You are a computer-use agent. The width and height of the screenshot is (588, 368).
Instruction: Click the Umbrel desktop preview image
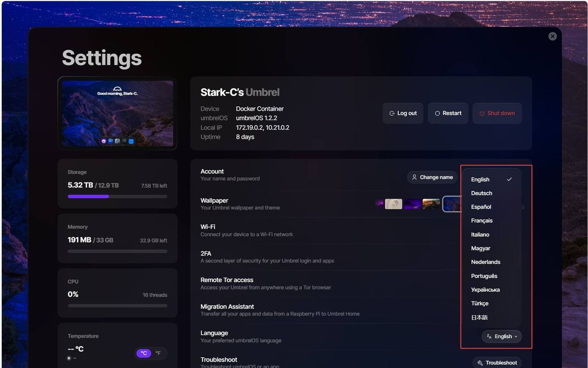point(118,113)
